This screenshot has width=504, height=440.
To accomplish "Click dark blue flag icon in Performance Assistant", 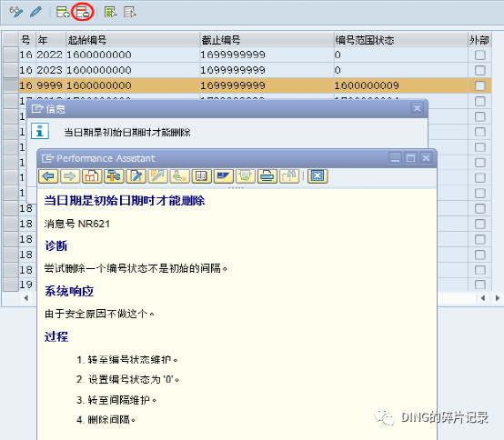I will tap(224, 176).
